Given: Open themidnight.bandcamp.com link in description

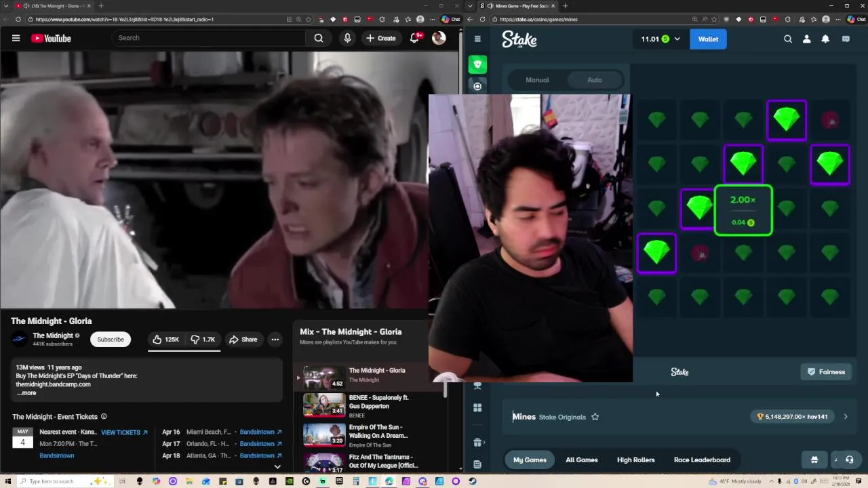Looking at the screenshot, I should [53, 384].
